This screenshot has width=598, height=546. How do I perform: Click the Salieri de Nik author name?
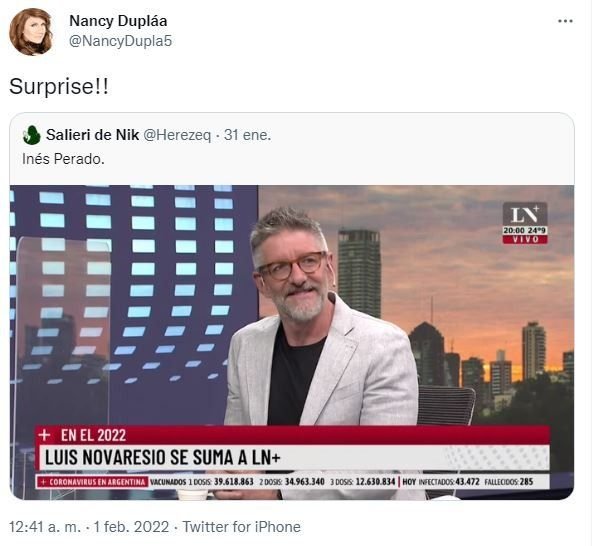coord(92,135)
